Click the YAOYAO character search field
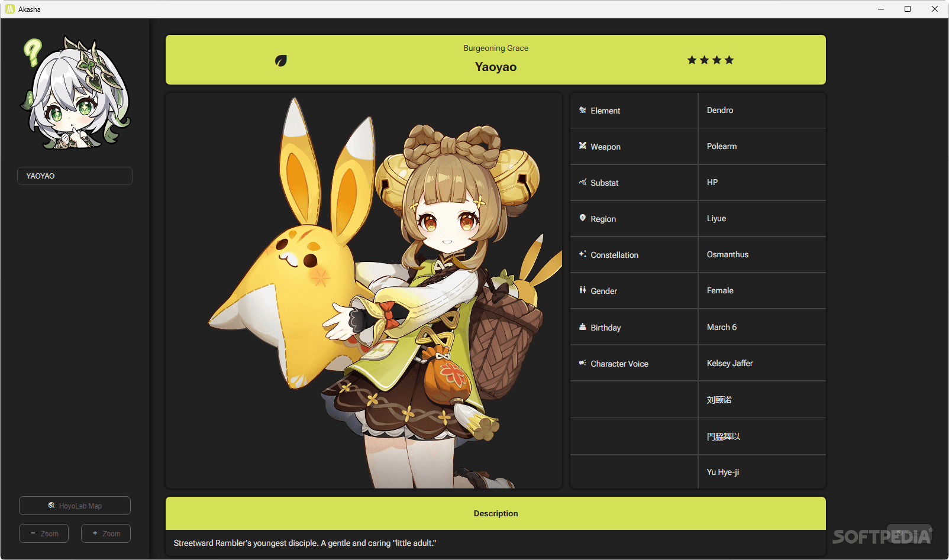The height and width of the screenshot is (560, 949). [75, 176]
